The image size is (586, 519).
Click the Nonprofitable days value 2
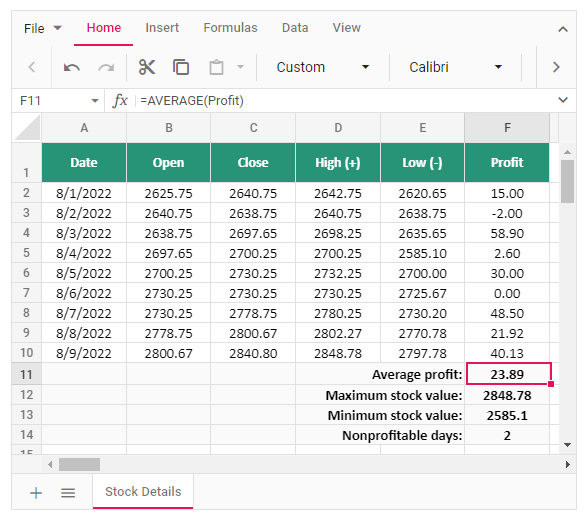click(x=507, y=435)
